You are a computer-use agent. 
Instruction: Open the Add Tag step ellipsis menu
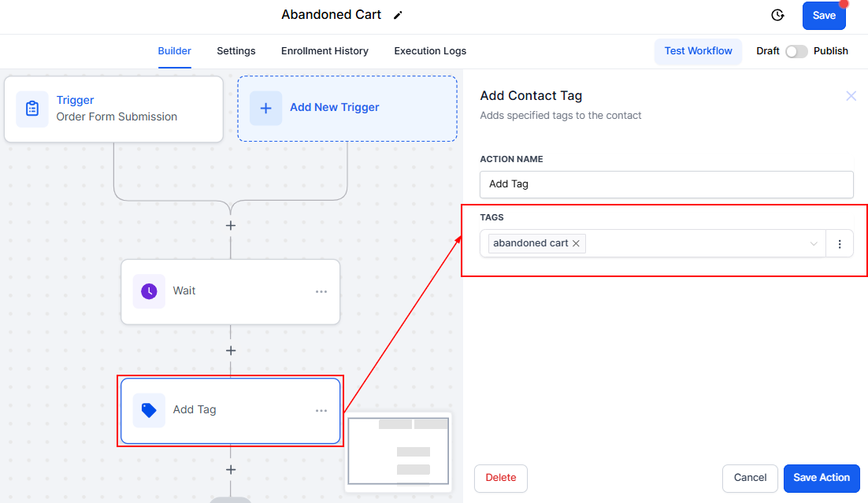[x=321, y=410]
